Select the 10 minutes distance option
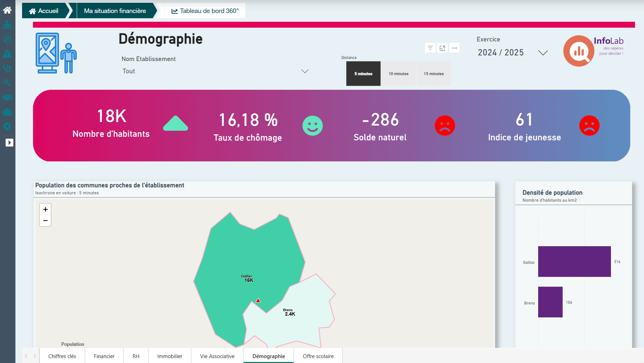644x363 pixels. tap(398, 74)
